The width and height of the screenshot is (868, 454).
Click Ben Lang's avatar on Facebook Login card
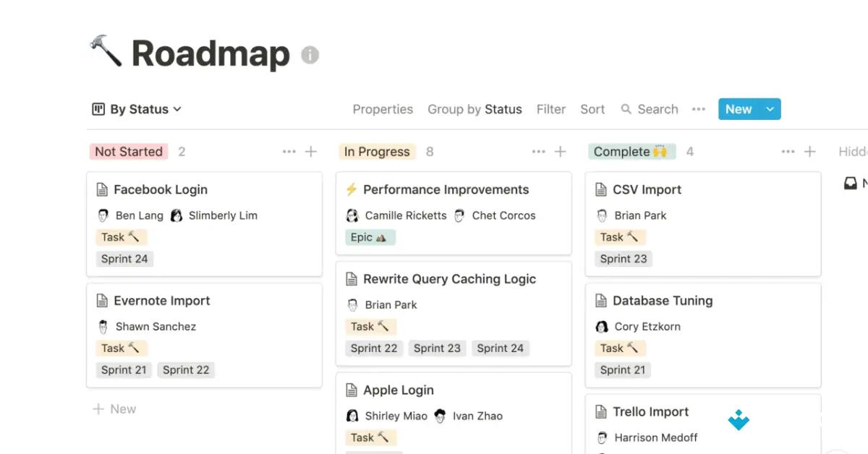pyautogui.click(x=103, y=215)
